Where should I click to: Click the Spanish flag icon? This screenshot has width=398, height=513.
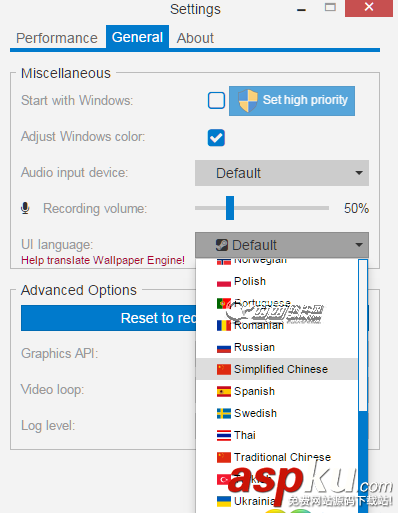[x=224, y=391]
